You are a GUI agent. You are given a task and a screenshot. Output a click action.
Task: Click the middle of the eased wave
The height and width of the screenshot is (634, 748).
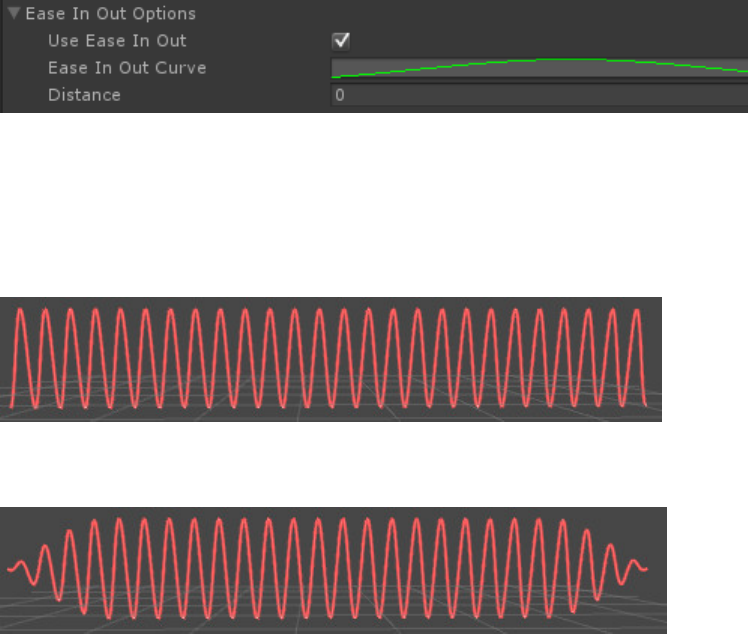click(333, 567)
